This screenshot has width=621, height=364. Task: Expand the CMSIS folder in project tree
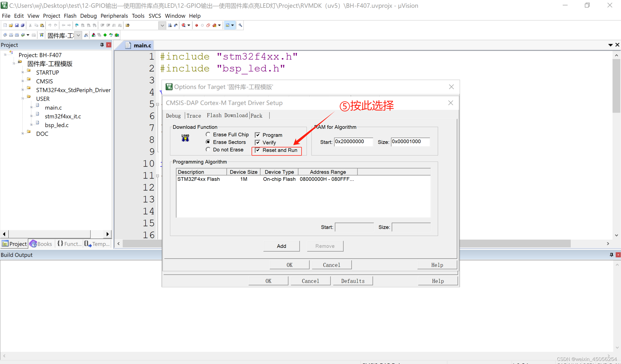click(23, 81)
